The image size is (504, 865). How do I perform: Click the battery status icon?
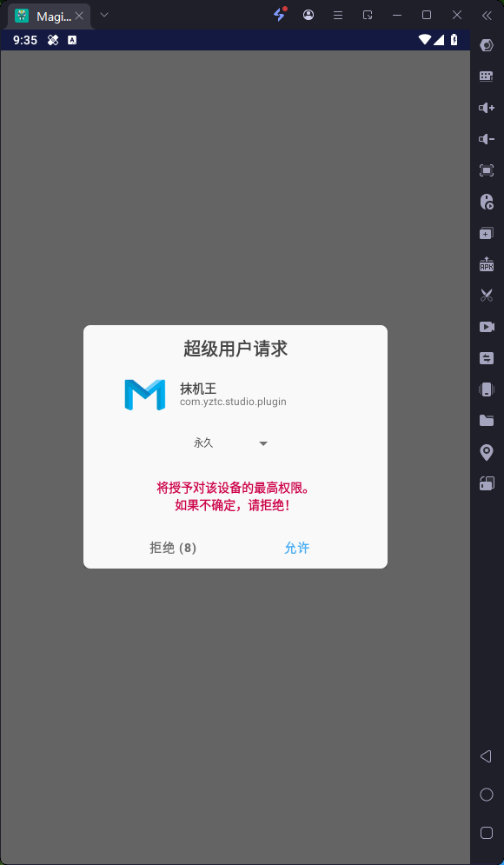click(x=454, y=40)
